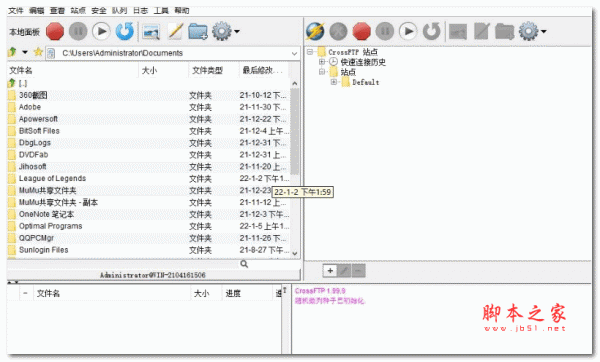
Task: Click the search magnifier below file list
Action: pos(244,264)
